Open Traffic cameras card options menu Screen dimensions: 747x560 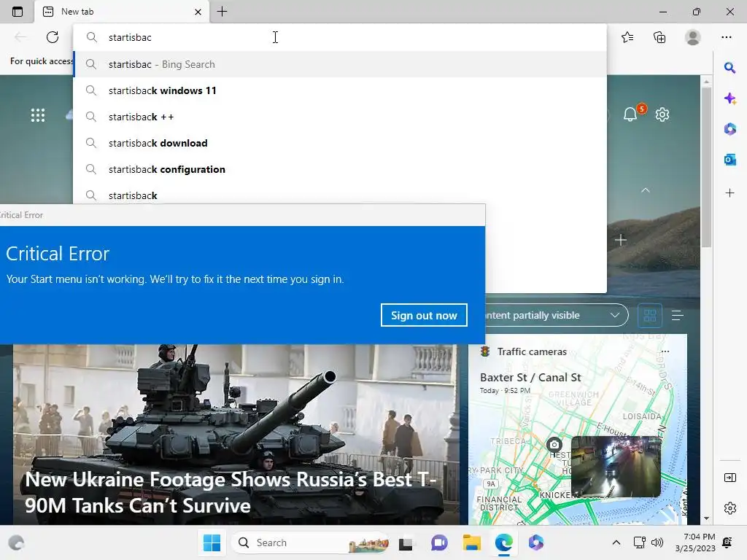(x=665, y=351)
